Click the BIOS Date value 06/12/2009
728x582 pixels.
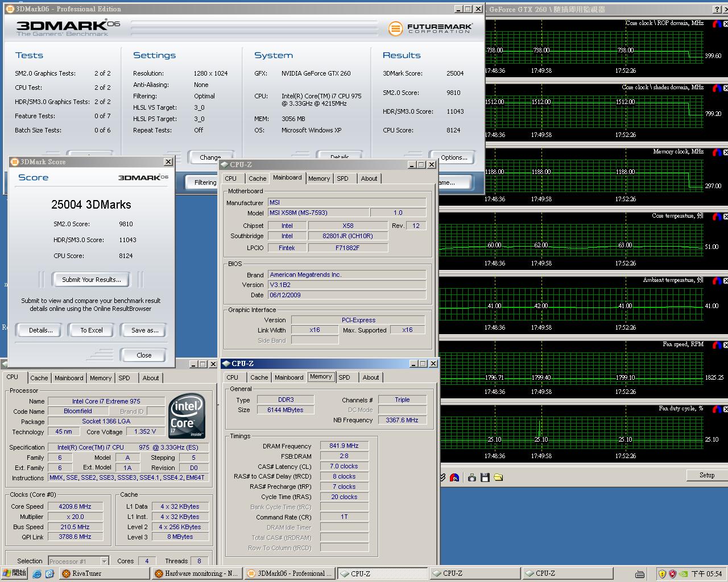click(x=347, y=295)
